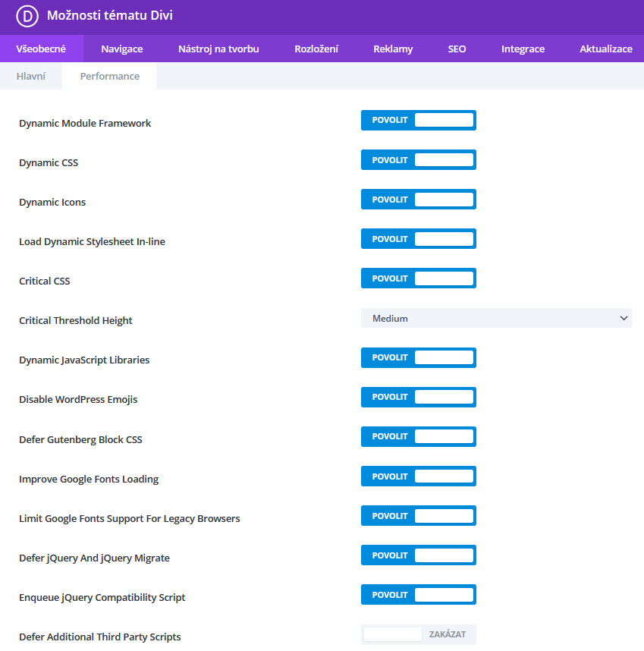Disable the Dynamic CSS toggle
This screenshot has height=651, width=644.
click(418, 160)
